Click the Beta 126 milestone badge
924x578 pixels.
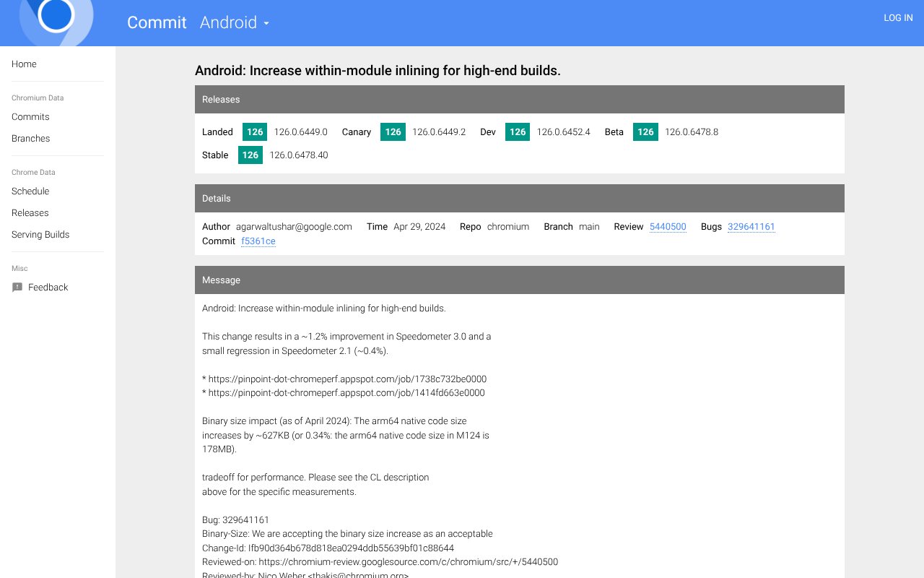pos(645,132)
